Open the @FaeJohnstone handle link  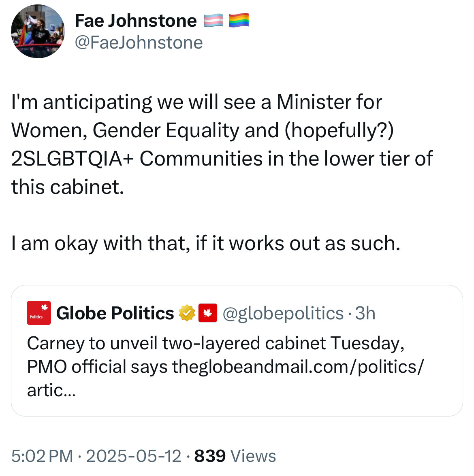point(139,42)
